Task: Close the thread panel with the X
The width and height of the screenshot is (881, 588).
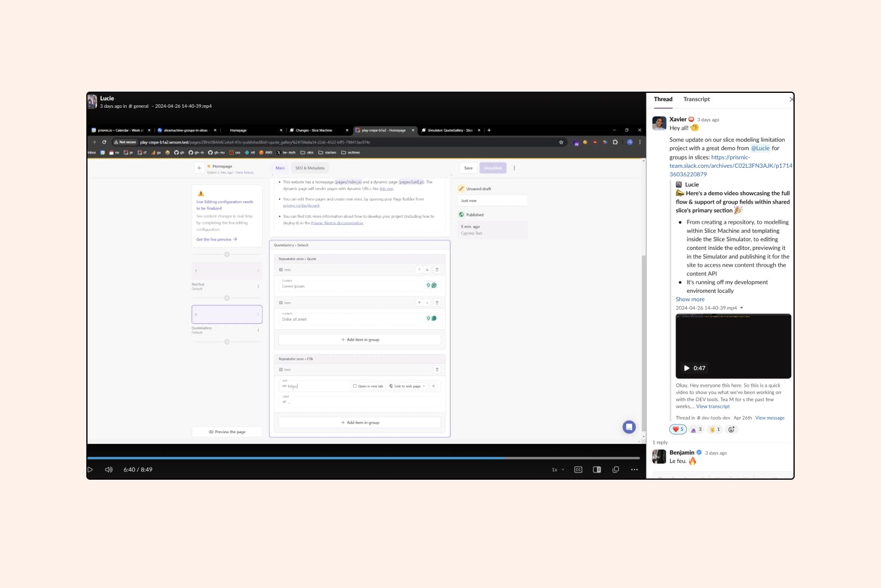Action: coord(791,99)
